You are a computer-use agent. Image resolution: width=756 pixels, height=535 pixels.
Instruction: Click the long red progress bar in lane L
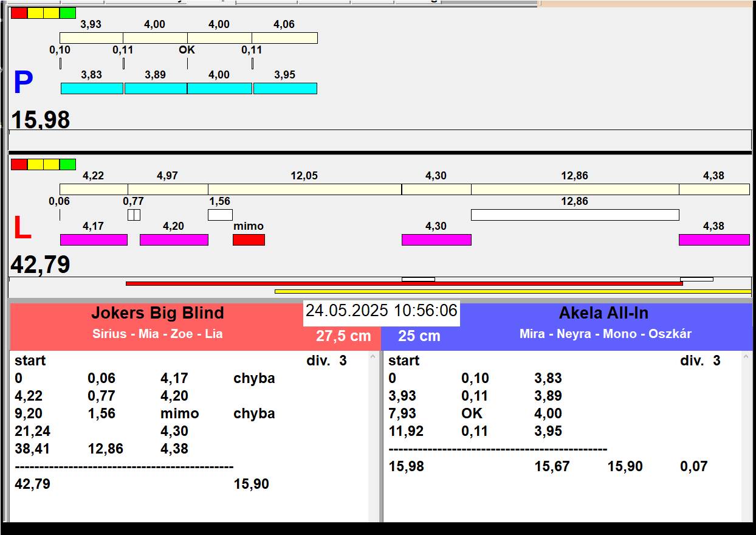404,283
